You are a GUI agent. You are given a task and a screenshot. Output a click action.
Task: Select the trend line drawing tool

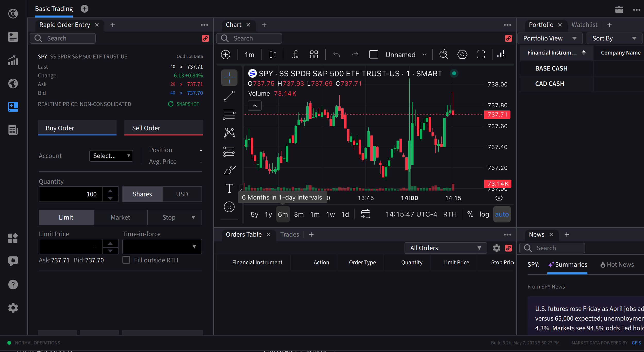(229, 96)
